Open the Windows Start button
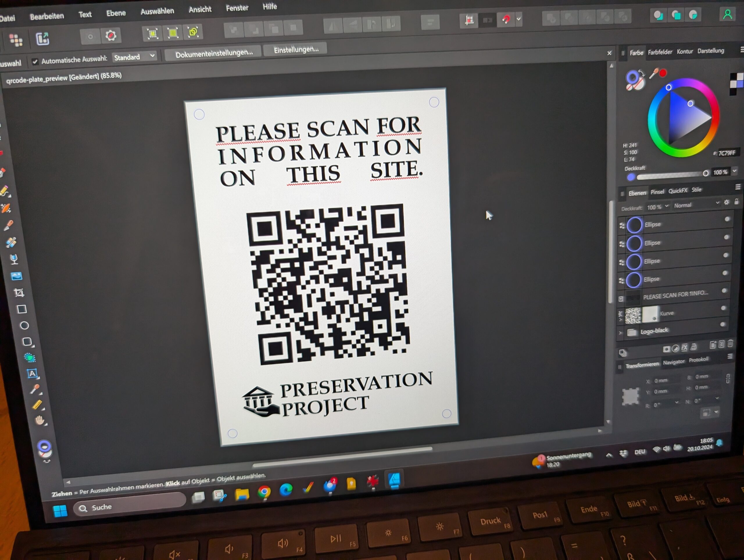The height and width of the screenshot is (560, 744). coord(60,511)
